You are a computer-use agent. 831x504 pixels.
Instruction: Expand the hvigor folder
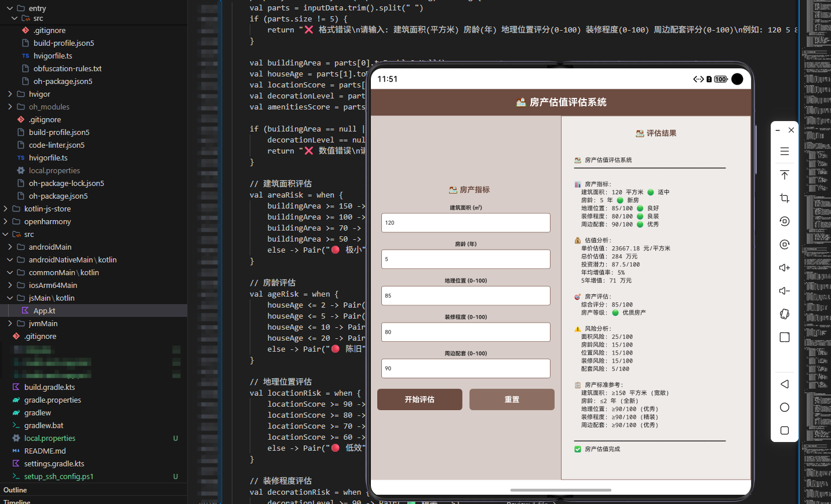[10, 94]
